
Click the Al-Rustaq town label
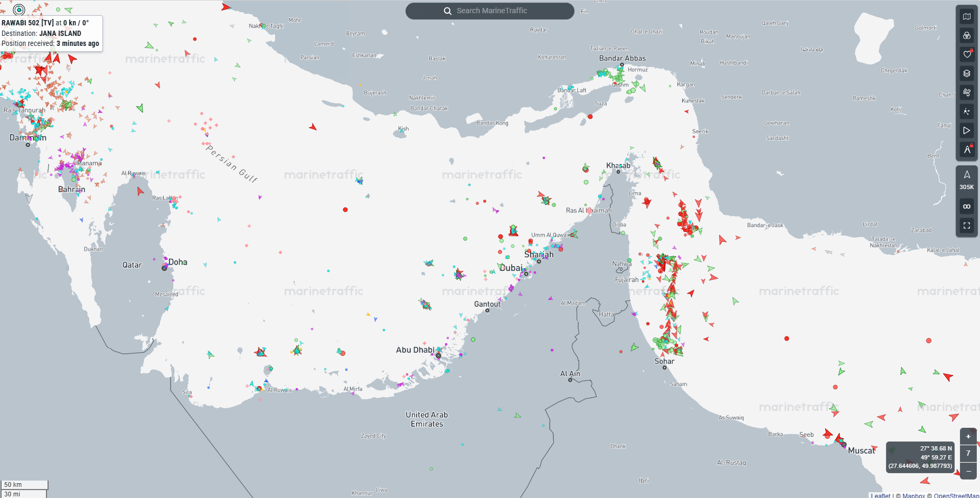click(x=731, y=463)
